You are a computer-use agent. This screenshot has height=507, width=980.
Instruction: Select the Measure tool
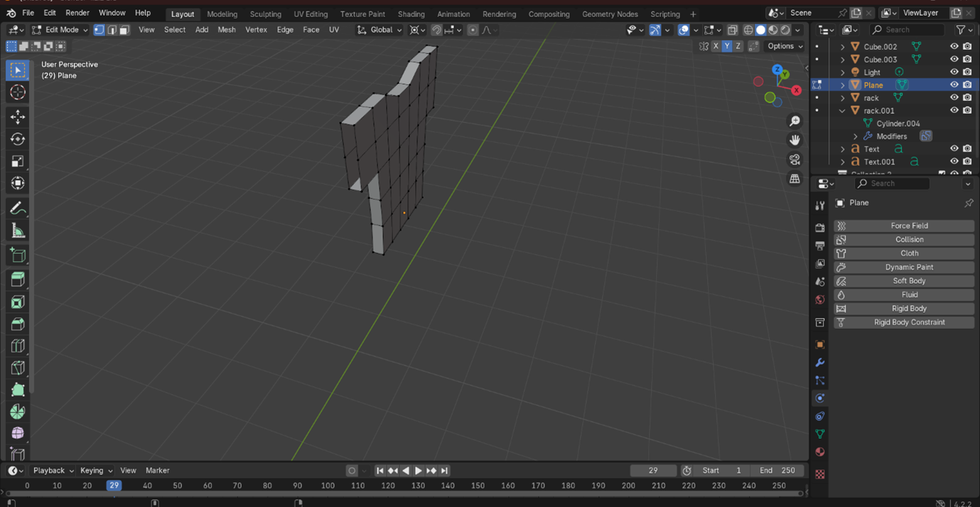click(x=18, y=230)
